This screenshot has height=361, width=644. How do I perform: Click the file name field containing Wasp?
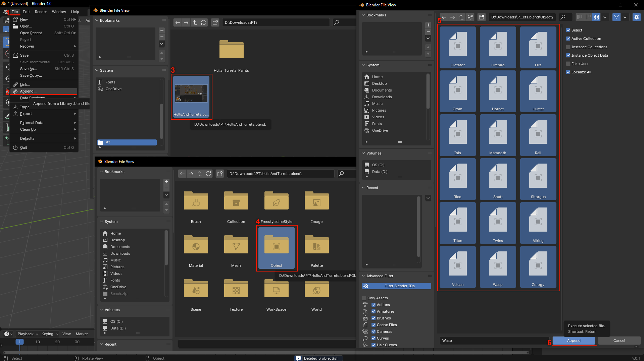coord(495,341)
